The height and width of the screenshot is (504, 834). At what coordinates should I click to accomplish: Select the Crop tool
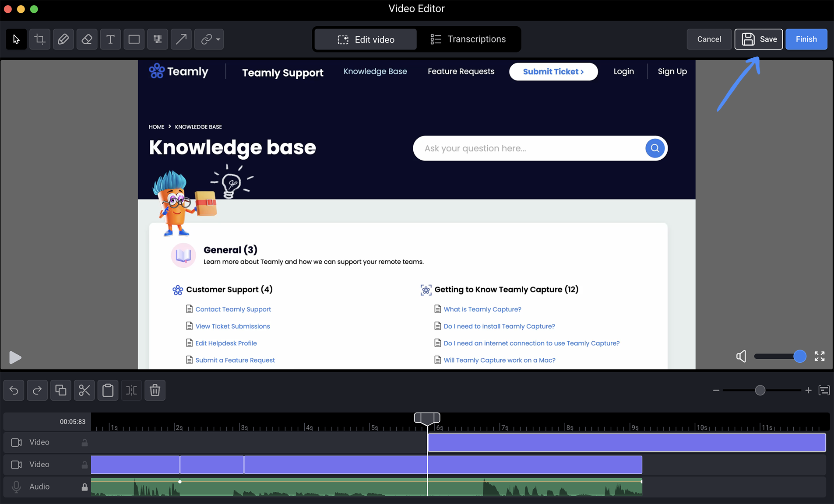40,39
